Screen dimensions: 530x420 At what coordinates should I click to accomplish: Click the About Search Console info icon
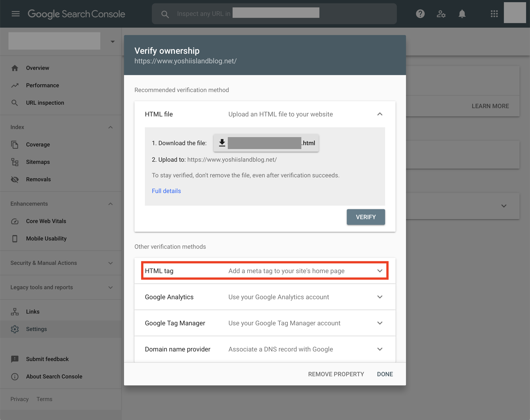pos(15,377)
